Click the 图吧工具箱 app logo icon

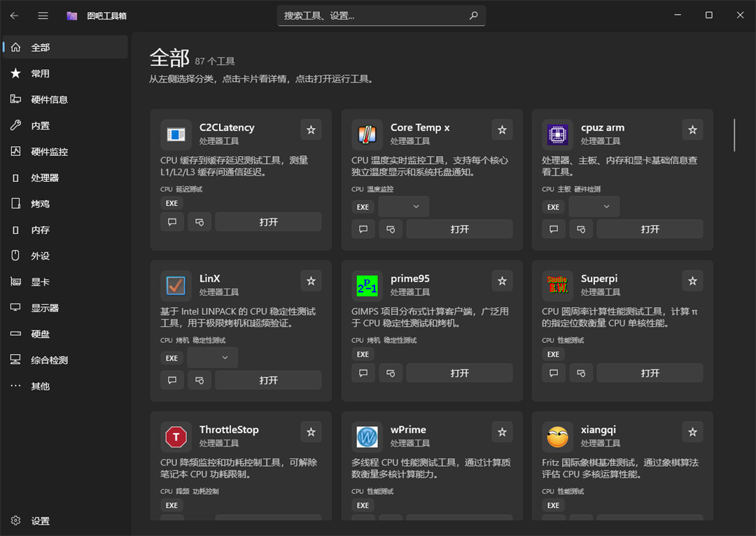[x=72, y=16]
